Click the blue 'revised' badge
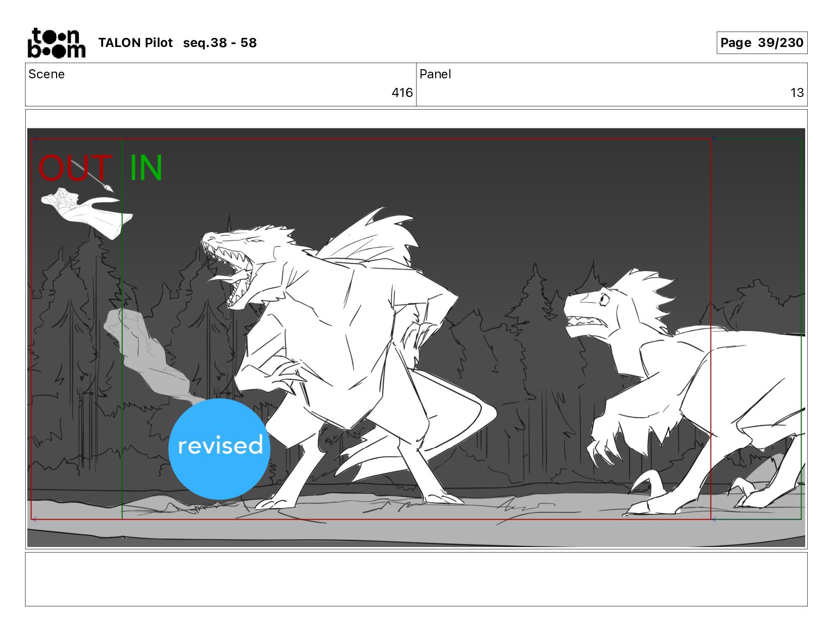This screenshot has width=834, height=644. coord(219,449)
